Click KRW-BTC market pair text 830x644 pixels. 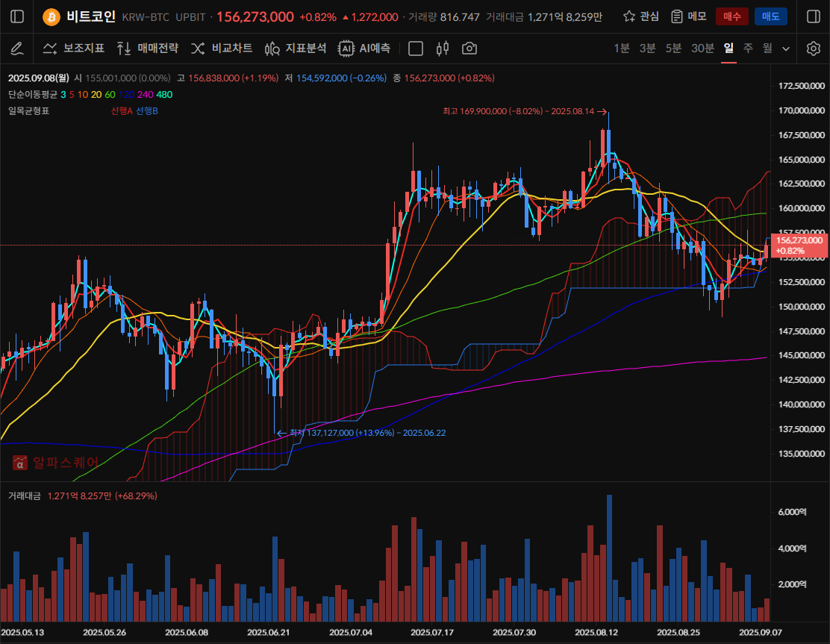146,17
